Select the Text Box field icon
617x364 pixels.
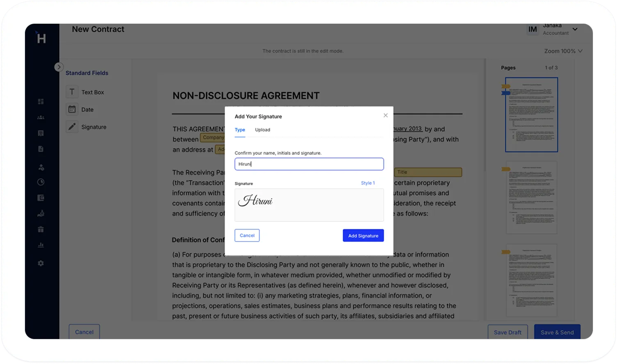72,92
